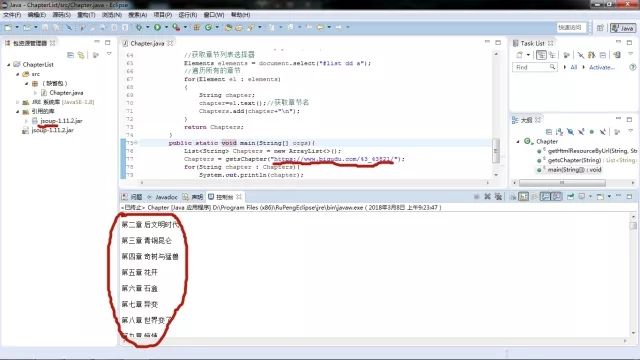The width and height of the screenshot is (640, 360).
Task: Select getHtmlResourceByUrl method in the Outline
Action: tap(592, 151)
